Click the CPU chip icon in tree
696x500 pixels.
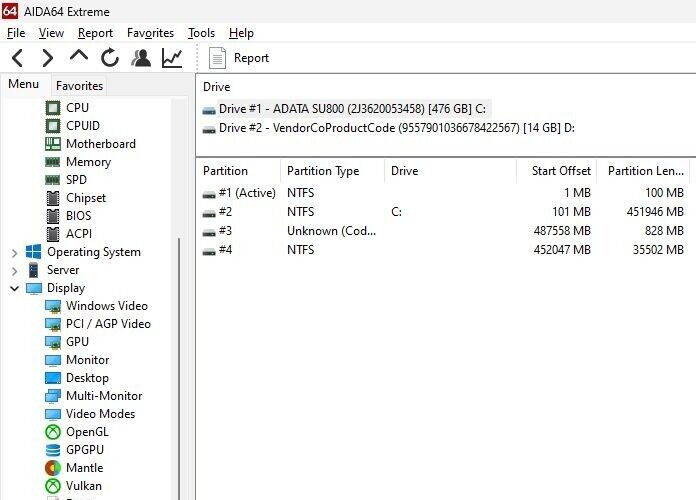coord(53,108)
